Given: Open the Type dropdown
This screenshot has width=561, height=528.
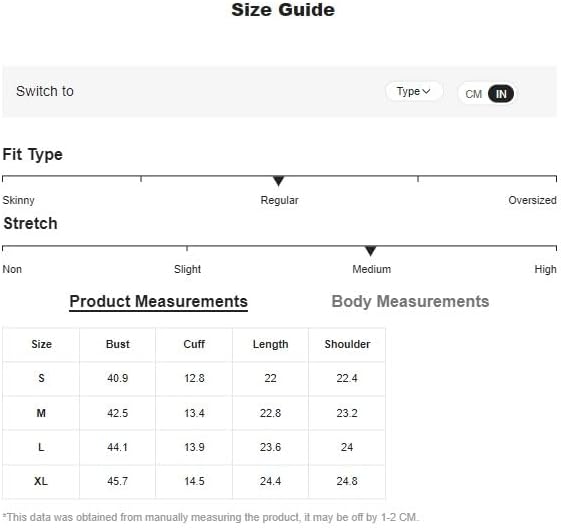Looking at the screenshot, I should click(414, 92).
